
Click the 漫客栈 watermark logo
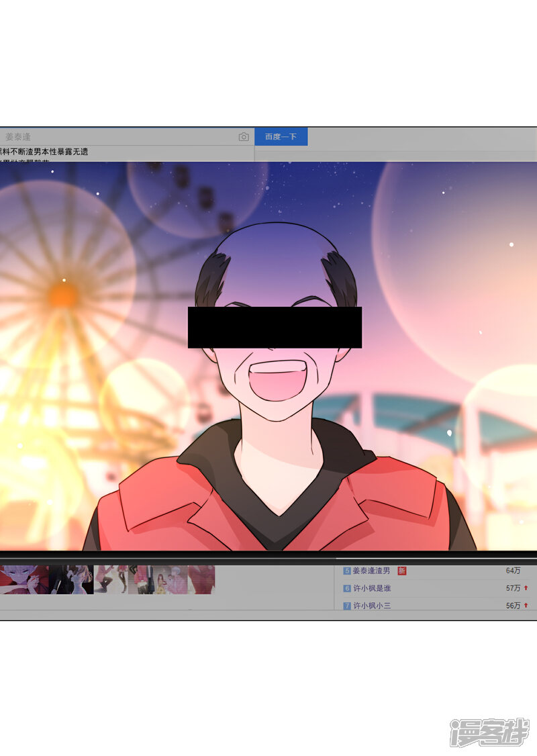coord(489,731)
